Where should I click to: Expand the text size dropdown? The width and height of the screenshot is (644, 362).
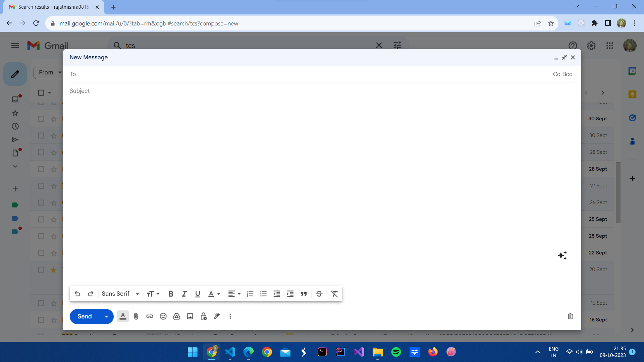pyautogui.click(x=153, y=294)
